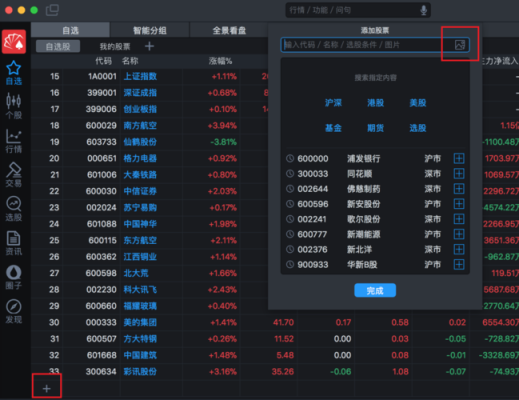519x400 pixels.
Task: Open the 交易 gavel sidebar icon
Action: 14,170
